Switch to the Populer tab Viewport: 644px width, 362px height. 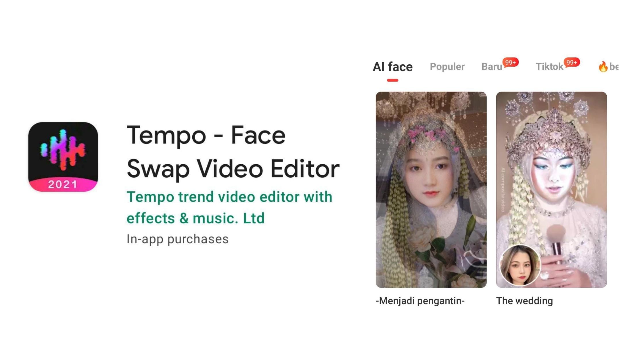(x=447, y=67)
